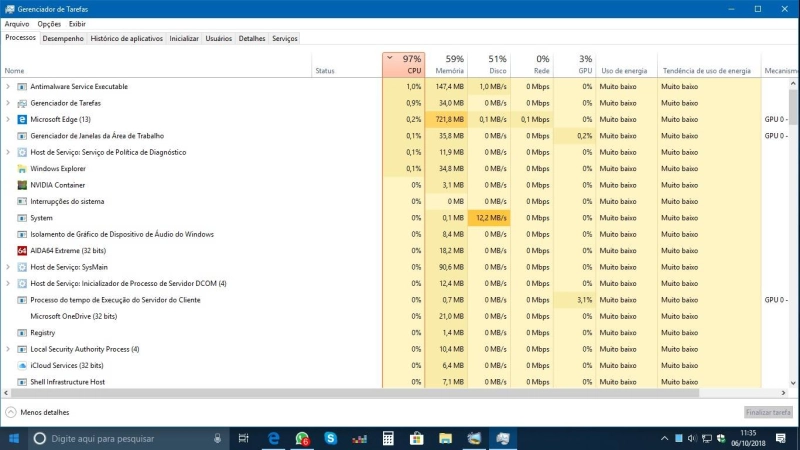Click the AIDA64 Extreme red icon
This screenshot has width=800, height=450.
[x=22, y=251]
